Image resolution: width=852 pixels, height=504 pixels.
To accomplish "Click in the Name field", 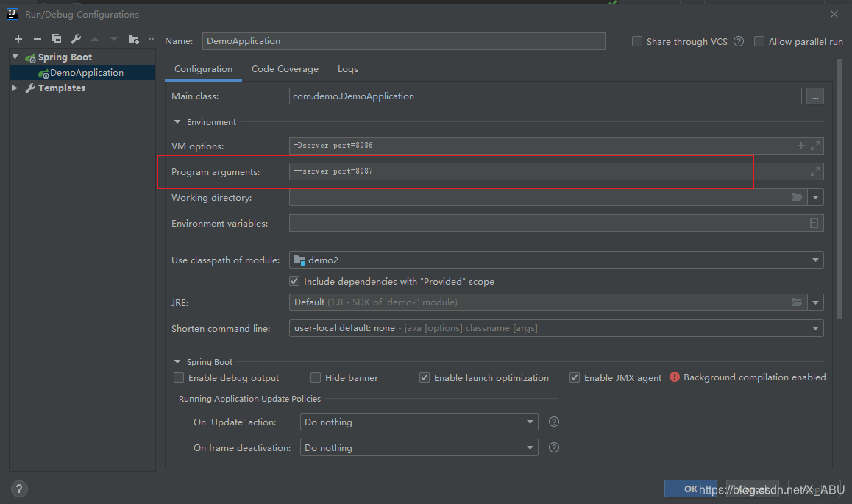I will pyautogui.click(x=404, y=40).
